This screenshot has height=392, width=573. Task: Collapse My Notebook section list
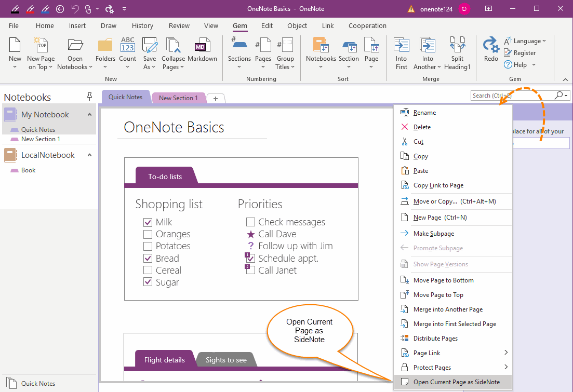[x=89, y=115]
